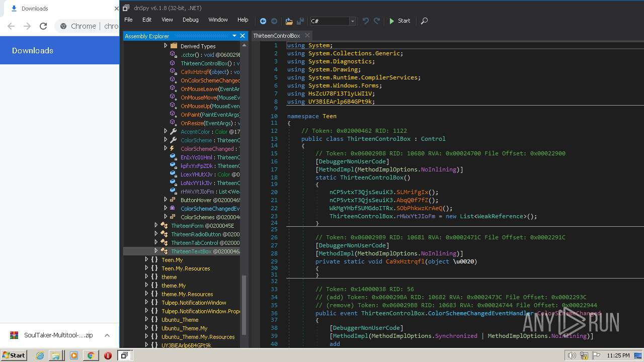Select the .cctor() method node
This screenshot has width=644, height=362.
pos(210,55)
